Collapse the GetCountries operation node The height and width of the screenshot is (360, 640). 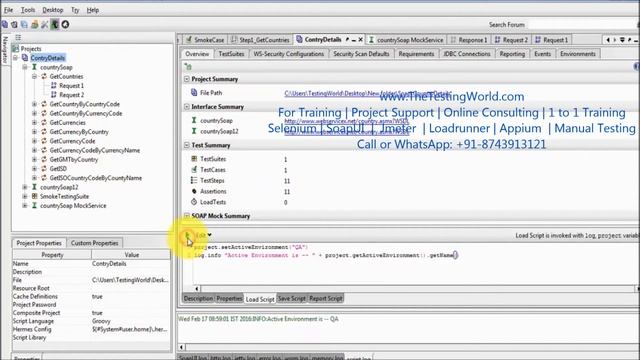34,76
